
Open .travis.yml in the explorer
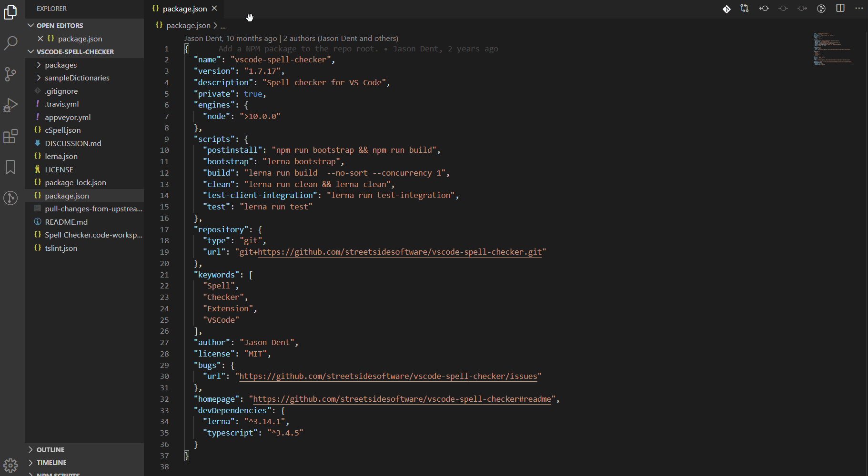click(84, 104)
